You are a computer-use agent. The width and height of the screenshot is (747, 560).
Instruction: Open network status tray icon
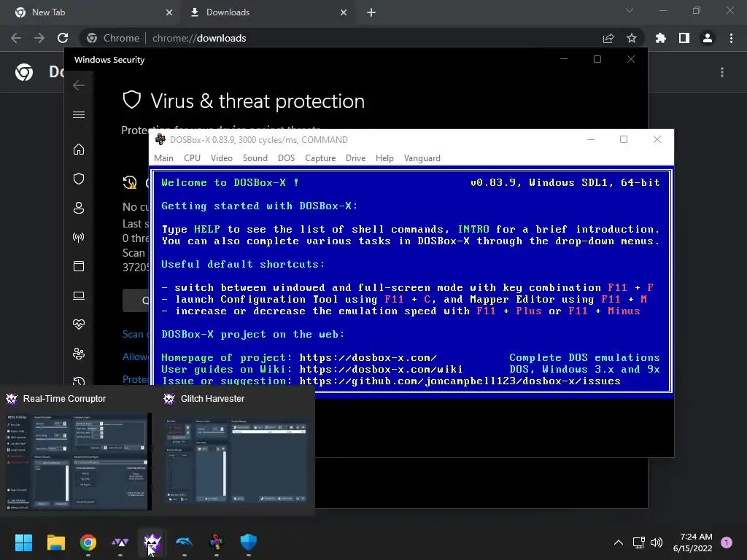pyautogui.click(x=639, y=542)
